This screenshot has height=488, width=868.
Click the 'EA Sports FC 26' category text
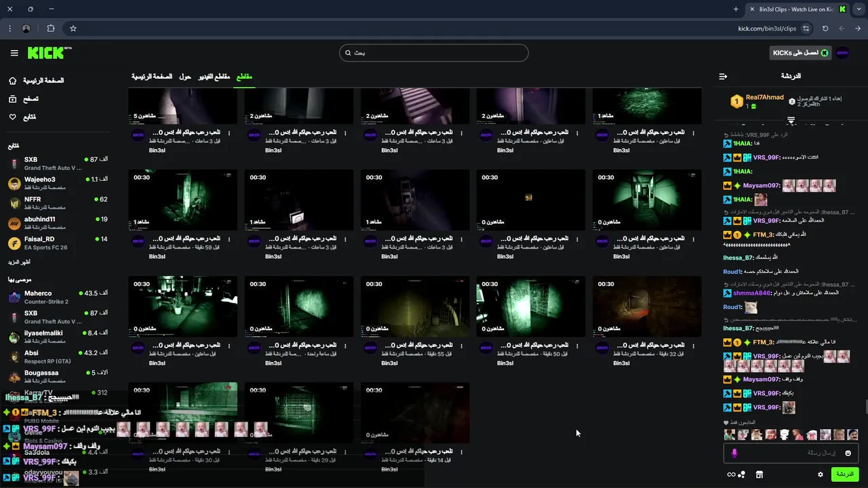point(47,247)
